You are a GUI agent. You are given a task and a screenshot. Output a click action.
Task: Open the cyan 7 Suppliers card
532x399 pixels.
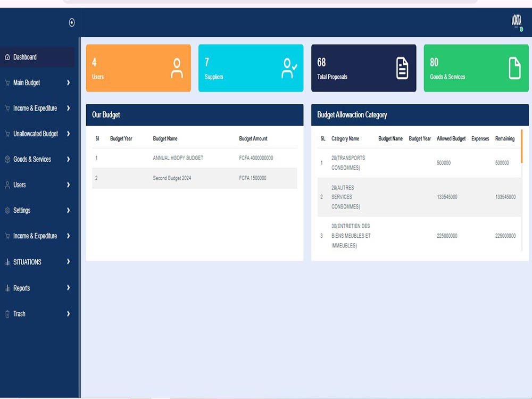pyautogui.click(x=251, y=68)
